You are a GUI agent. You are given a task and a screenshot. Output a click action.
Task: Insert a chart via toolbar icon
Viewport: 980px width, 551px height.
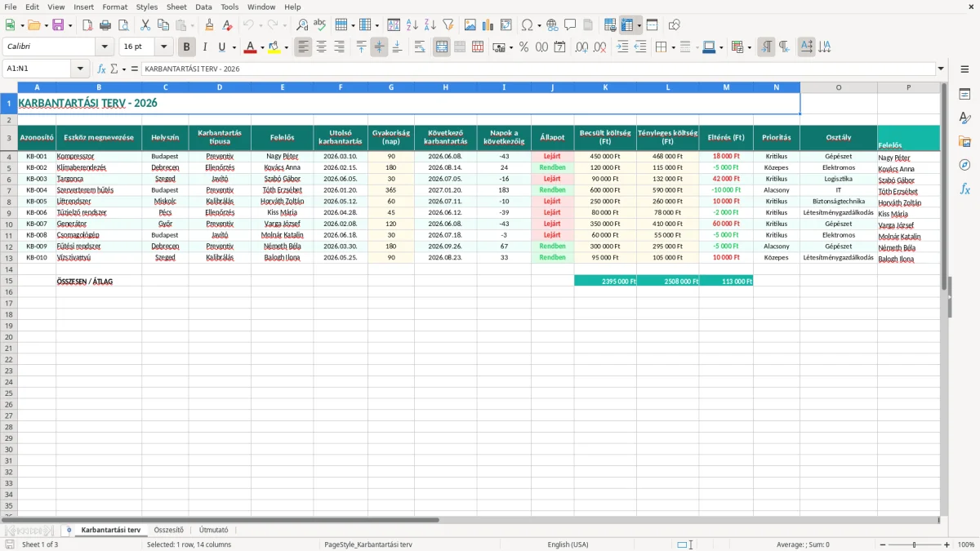click(x=488, y=25)
